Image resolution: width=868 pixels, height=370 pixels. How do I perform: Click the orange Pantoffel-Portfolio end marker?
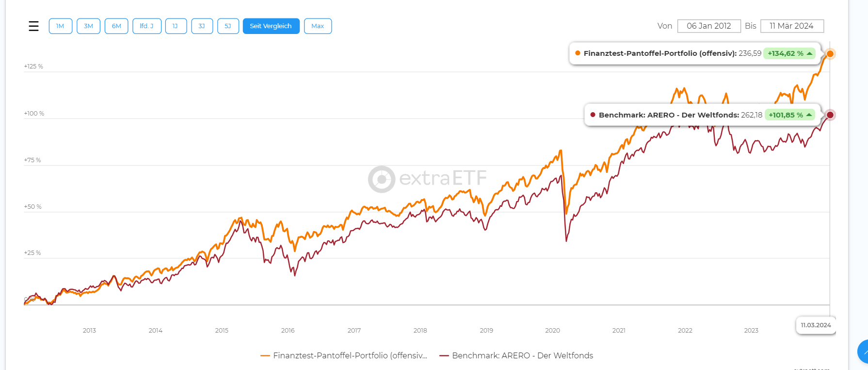pyautogui.click(x=830, y=53)
